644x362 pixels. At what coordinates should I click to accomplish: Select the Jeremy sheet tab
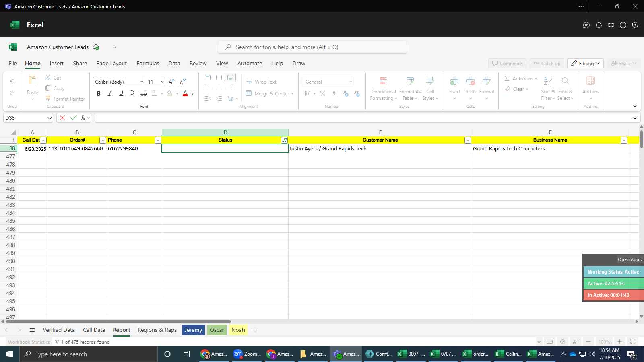[x=193, y=330]
